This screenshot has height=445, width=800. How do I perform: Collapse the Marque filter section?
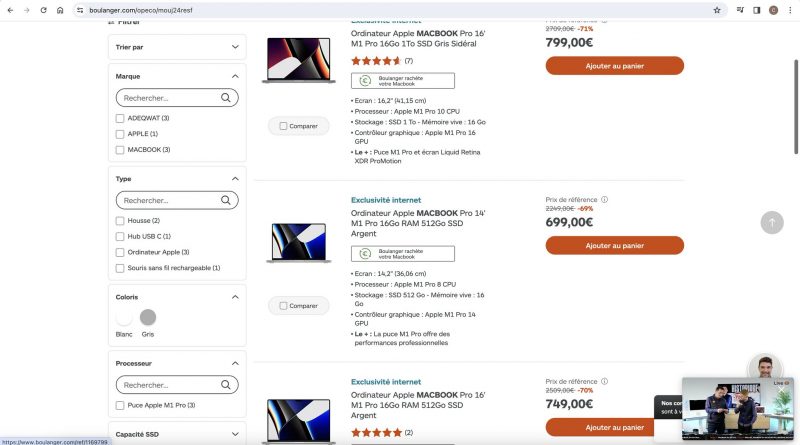235,76
